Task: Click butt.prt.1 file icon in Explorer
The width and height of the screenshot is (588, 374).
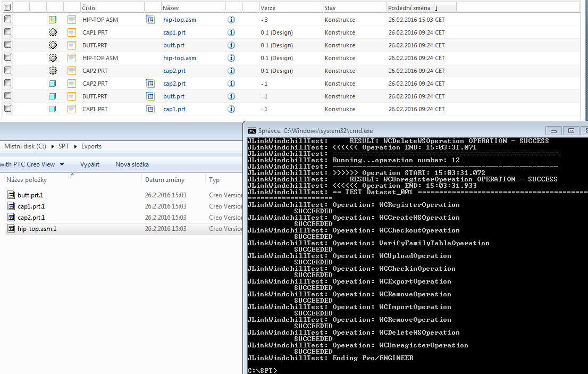Action: coord(11,195)
